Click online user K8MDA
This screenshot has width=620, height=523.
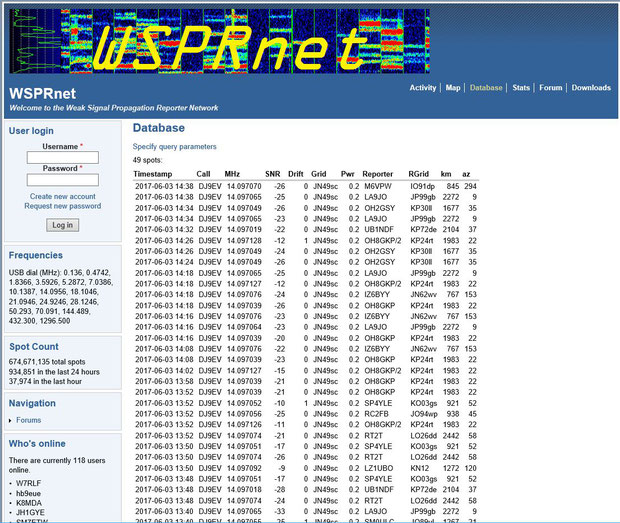coord(29,503)
